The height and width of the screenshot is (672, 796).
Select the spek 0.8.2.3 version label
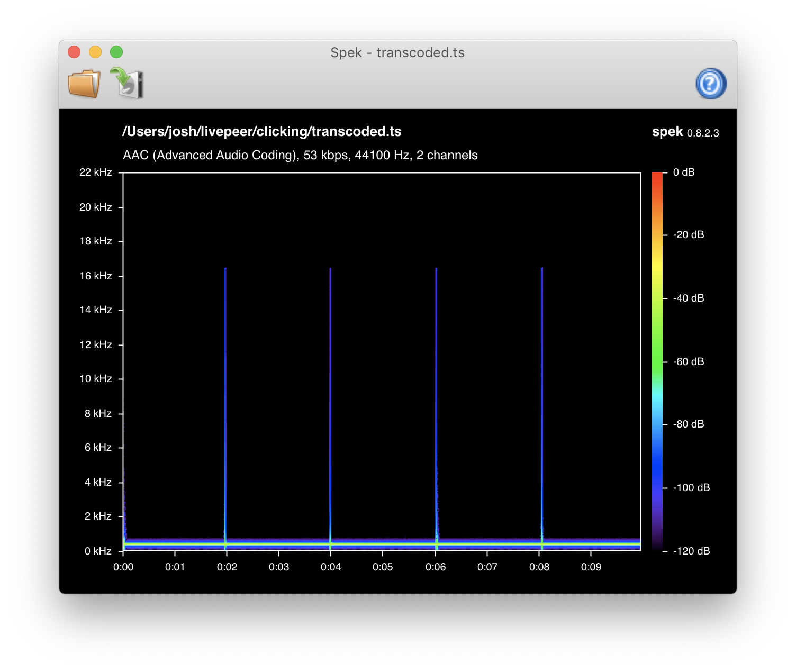click(685, 132)
